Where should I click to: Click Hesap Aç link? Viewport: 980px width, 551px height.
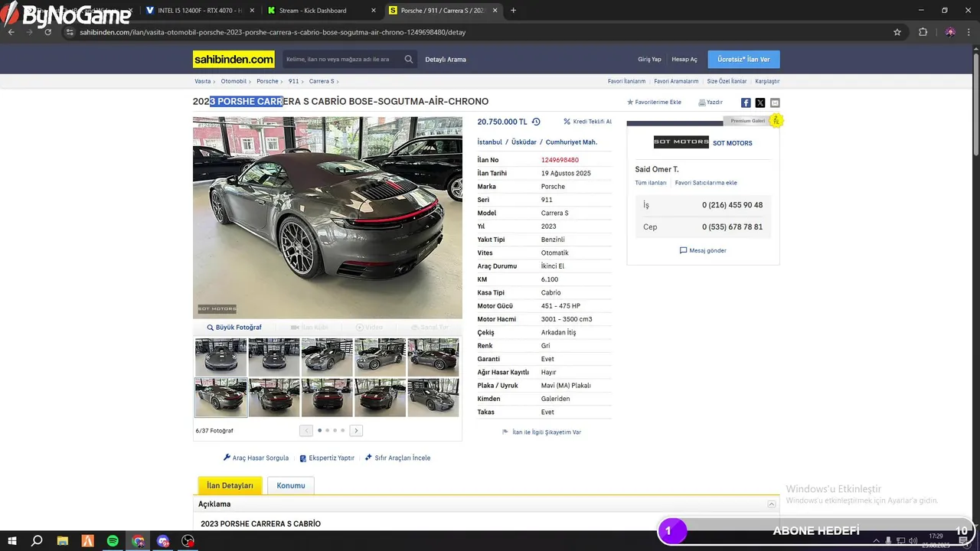(684, 59)
